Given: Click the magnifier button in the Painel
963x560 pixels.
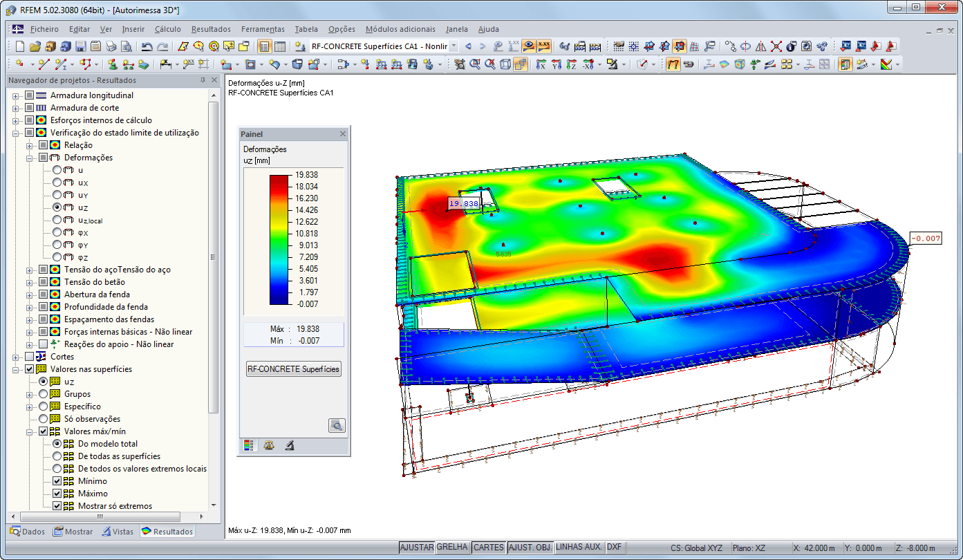Looking at the screenshot, I should click(x=337, y=425).
